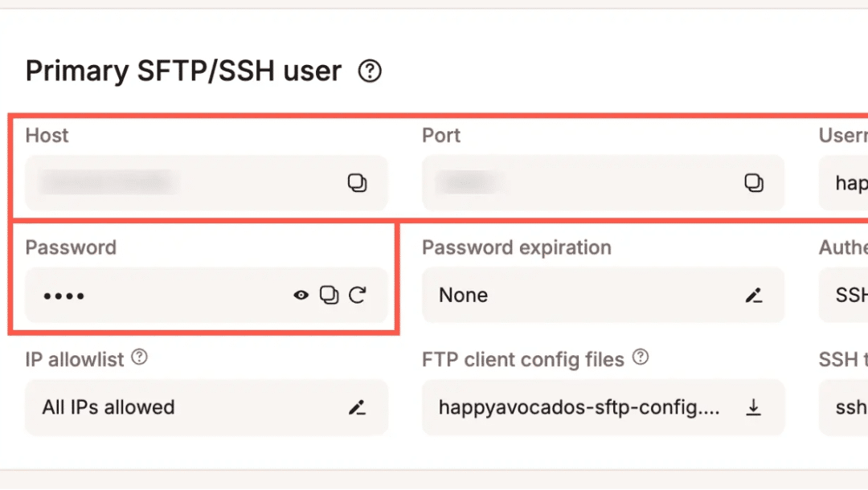Edit the IP allowlist setting
Viewport: 868px width, 490px height.
pos(357,407)
